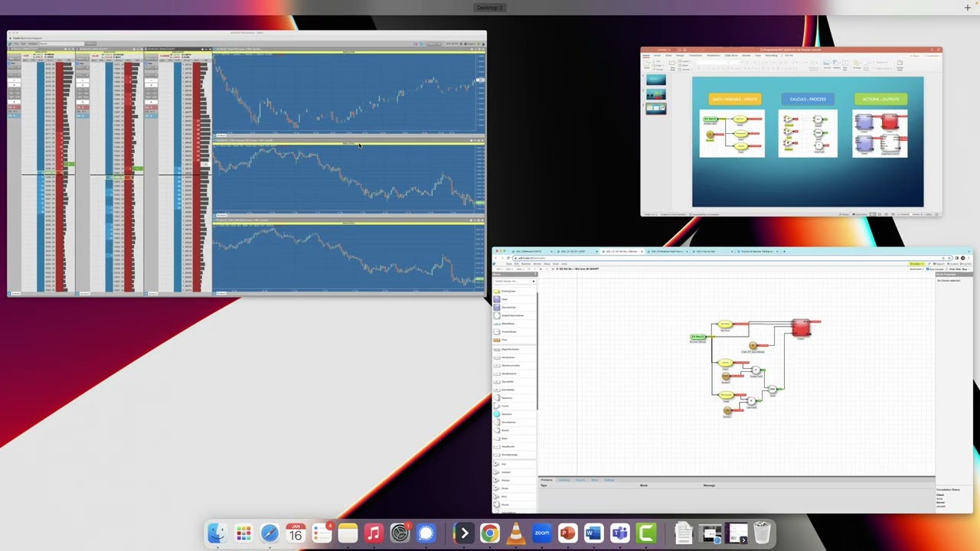Open the Slide Show tab in PowerPoint
Screen dimensions: 980x551
[731, 56]
